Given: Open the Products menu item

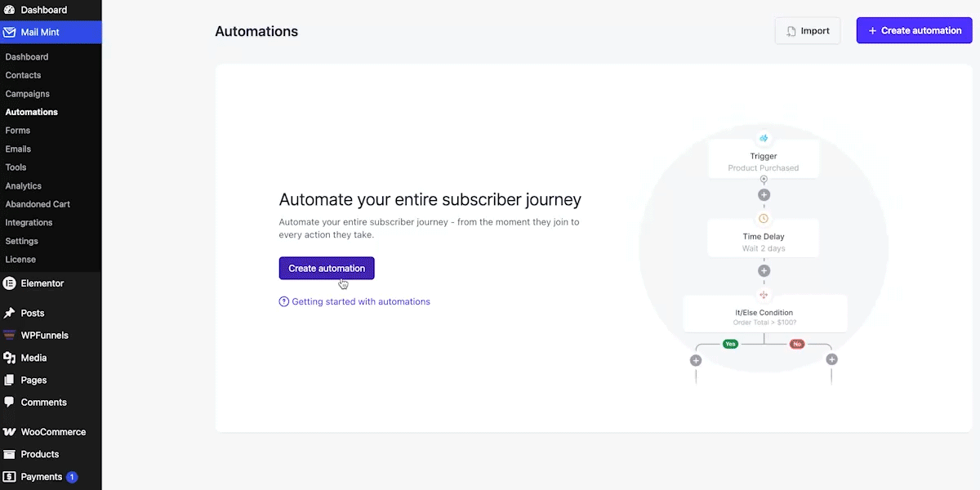Looking at the screenshot, I should pyautogui.click(x=40, y=454).
